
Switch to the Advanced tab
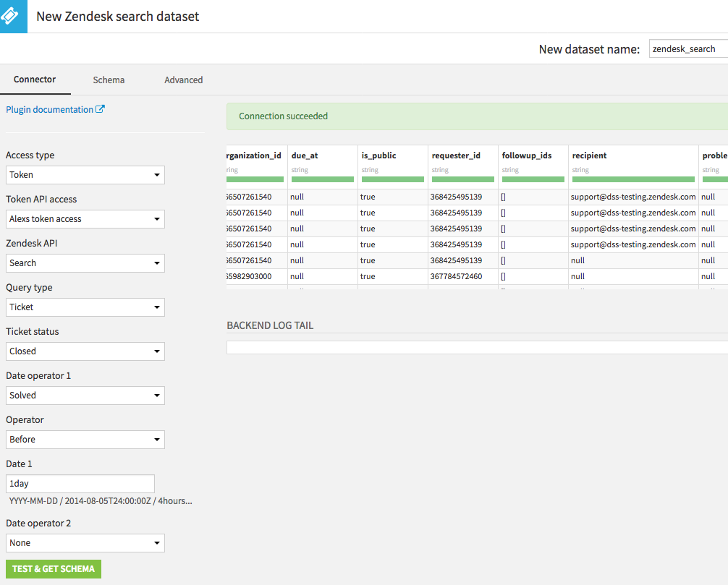point(183,80)
